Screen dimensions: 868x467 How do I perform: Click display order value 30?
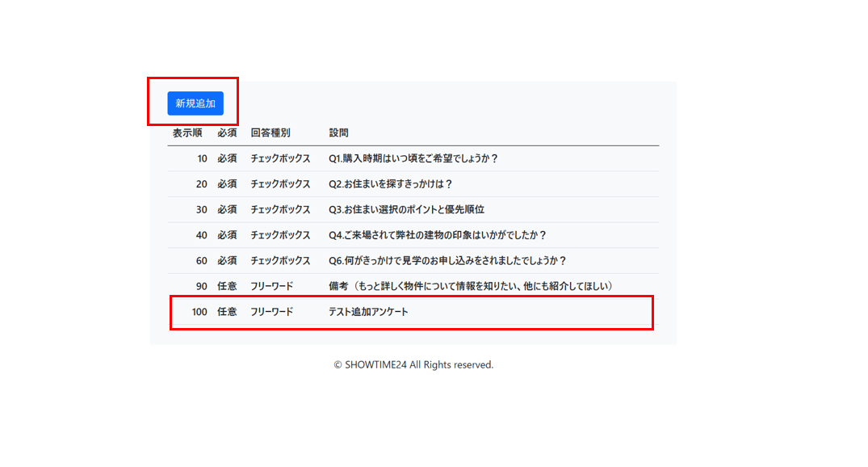pyautogui.click(x=202, y=209)
